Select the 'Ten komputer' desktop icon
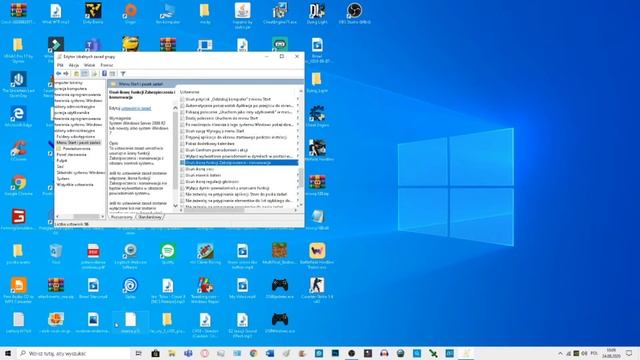Viewport: 640px width, 360px height. tap(167, 14)
